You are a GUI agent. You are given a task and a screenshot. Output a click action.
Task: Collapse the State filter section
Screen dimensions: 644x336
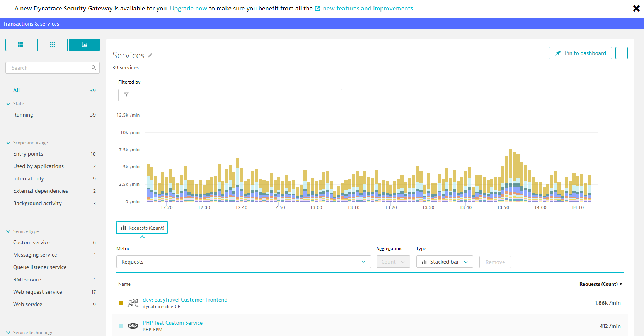[x=8, y=104]
